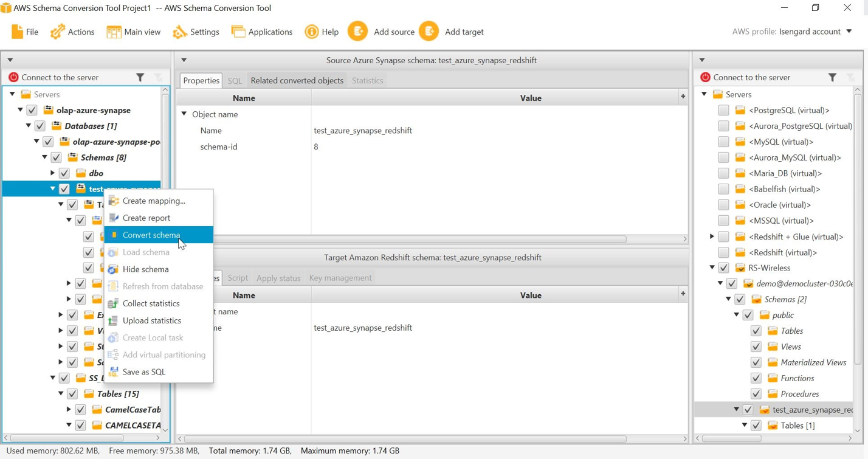Click the Hide schema icon in context menu
Image resolution: width=868 pixels, height=459 pixels.
click(x=114, y=269)
